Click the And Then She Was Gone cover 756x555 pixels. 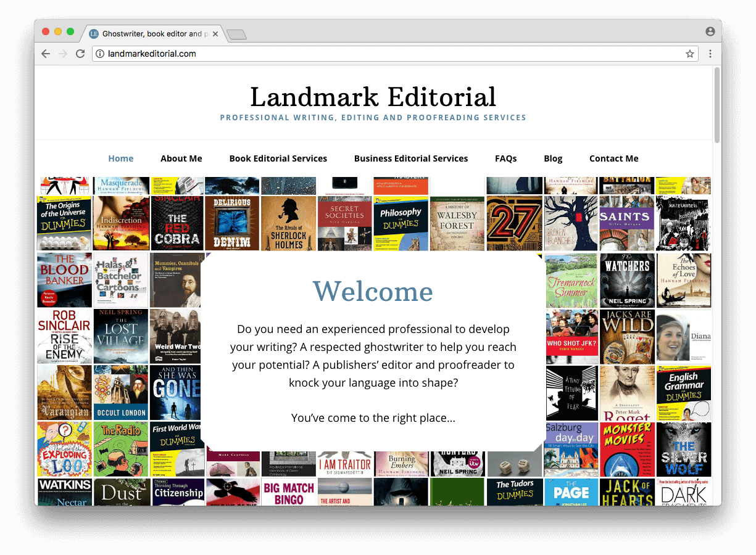tap(175, 393)
